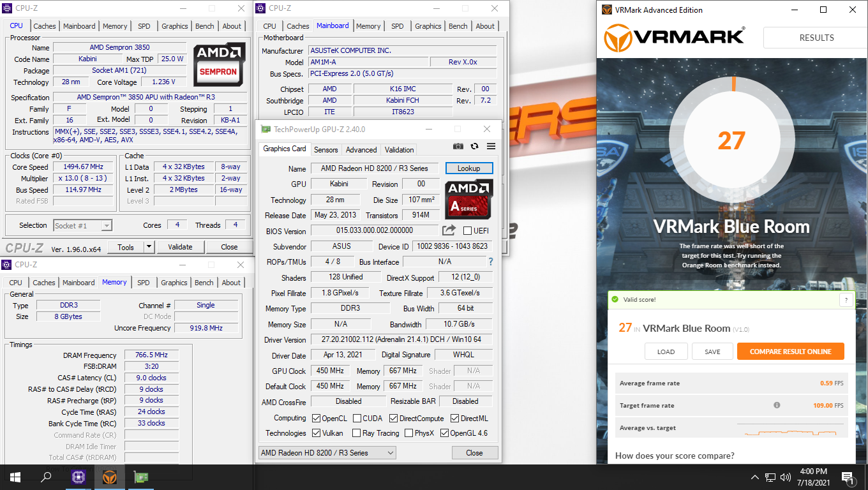The height and width of the screenshot is (490, 868).
Task: Click the AMD Sempron logo in CPU-Z
Action: coord(218,64)
